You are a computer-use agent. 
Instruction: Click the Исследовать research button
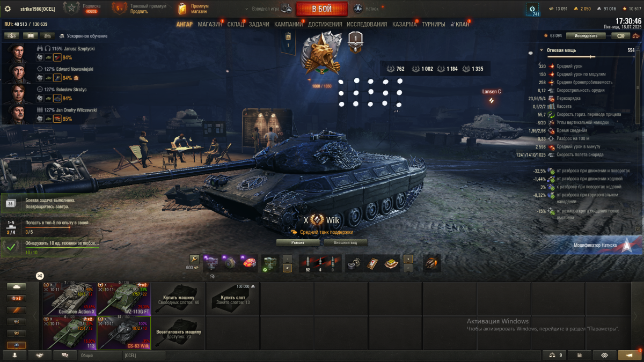585,36
